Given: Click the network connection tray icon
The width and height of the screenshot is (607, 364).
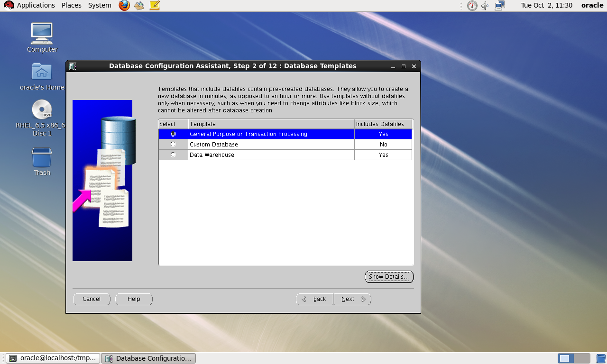Looking at the screenshot, I should tap(500, 6).
